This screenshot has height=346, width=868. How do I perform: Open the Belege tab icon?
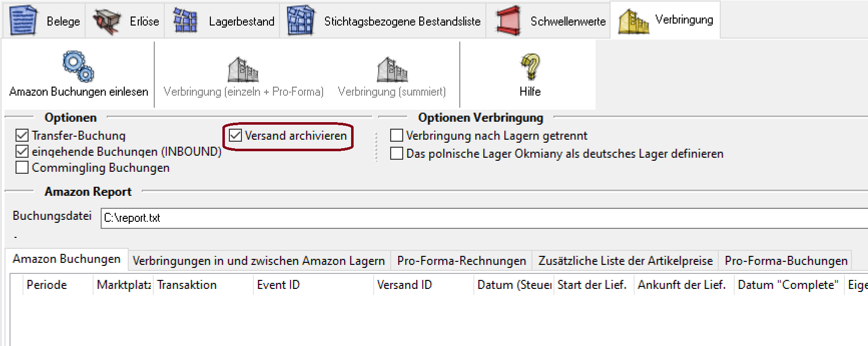(x=24, y=21)
